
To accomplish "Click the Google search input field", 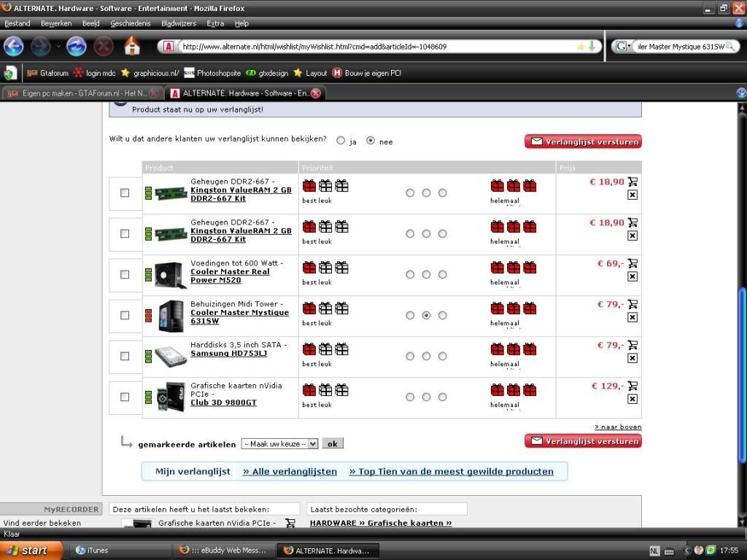I will (x=681, y=46).
